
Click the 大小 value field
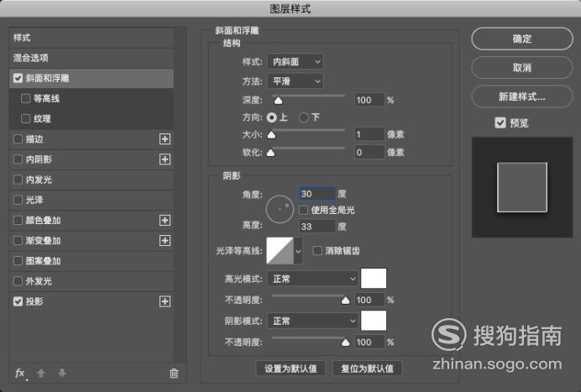click(369, 134)
